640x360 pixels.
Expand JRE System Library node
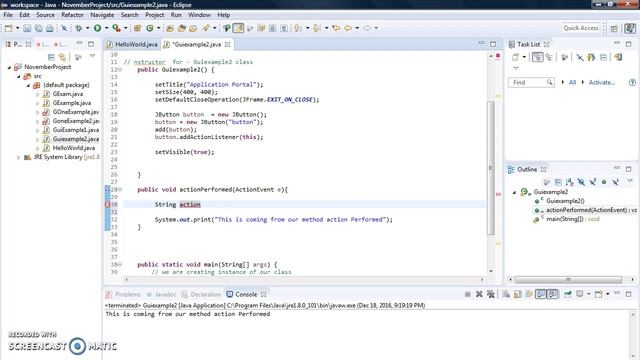(x=19, y=157)
